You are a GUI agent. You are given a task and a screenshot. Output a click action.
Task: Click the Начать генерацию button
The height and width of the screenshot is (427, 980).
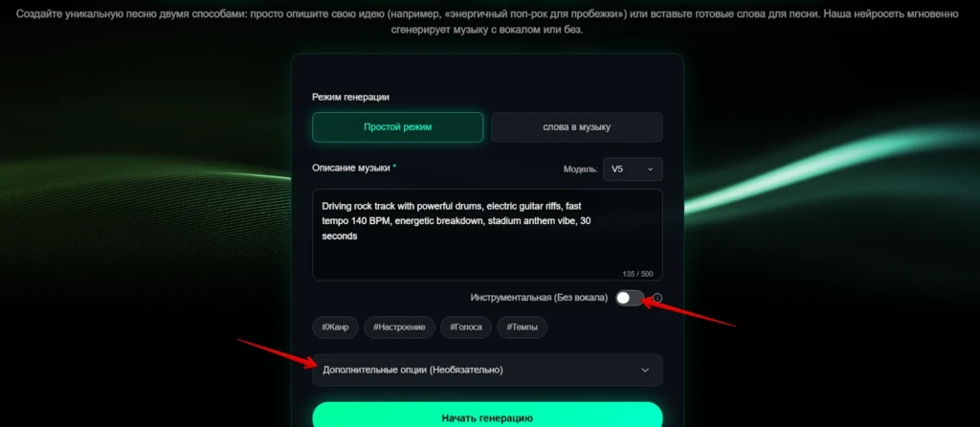pyautogui.click(x=487, y=417)
